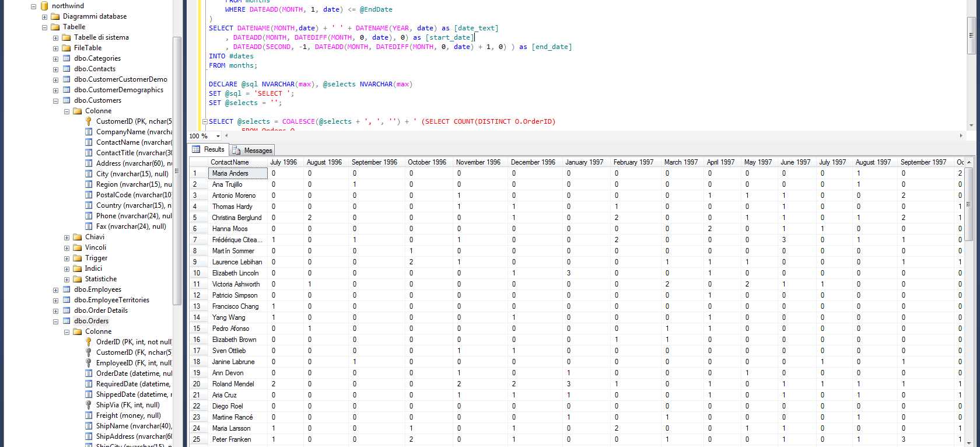Click the Trigger folder icon
The width and height of the screenshot is (980, 447).
click(78, 258)
